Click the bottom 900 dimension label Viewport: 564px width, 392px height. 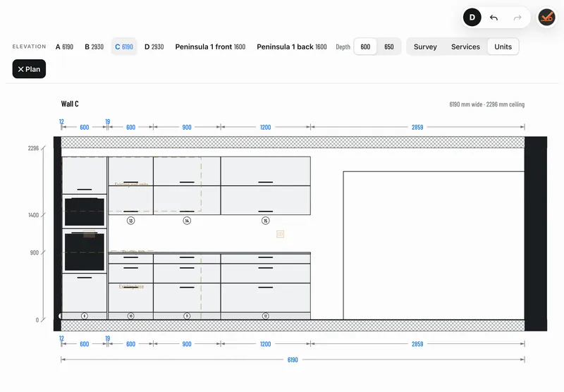(187, 344)
